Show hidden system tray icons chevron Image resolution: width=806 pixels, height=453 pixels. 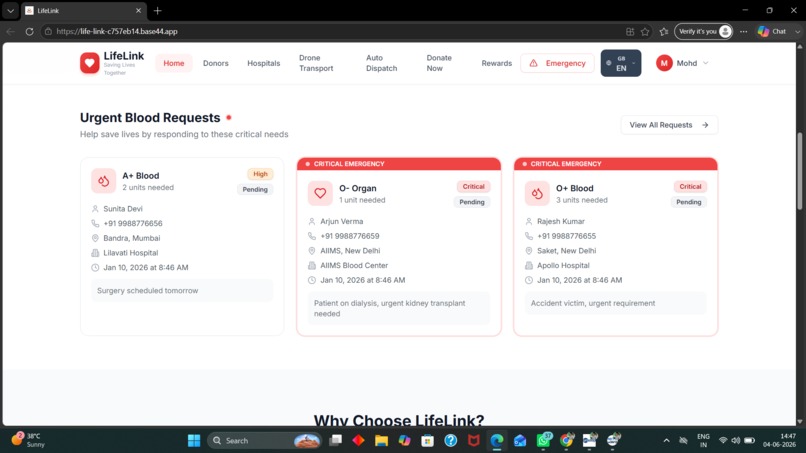(x=667, y=441)
